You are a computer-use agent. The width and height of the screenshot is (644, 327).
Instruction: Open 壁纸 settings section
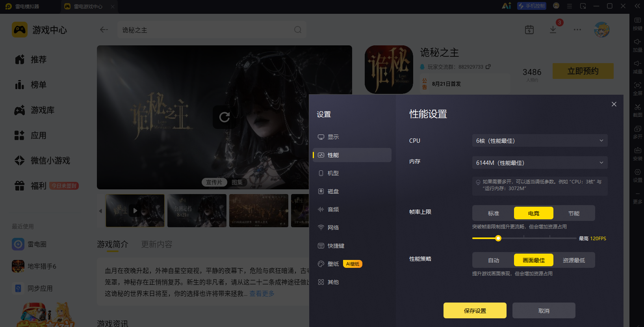click(x=352, y=264)
